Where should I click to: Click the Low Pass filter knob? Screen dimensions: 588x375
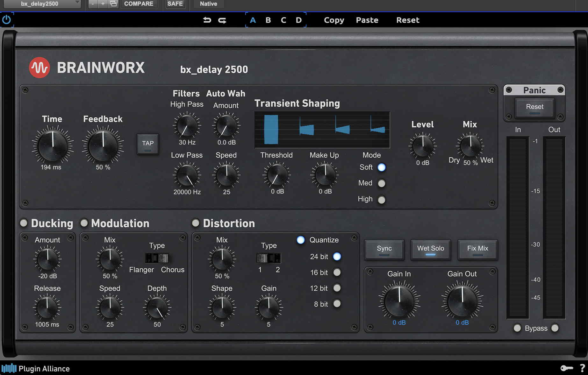coord(187,175)
